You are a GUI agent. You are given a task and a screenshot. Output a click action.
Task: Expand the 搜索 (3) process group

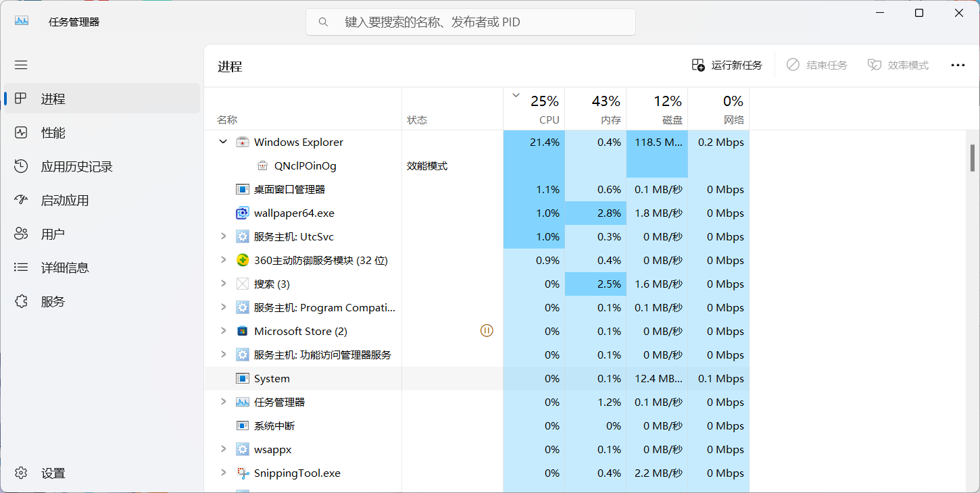(x=223, y=284)
